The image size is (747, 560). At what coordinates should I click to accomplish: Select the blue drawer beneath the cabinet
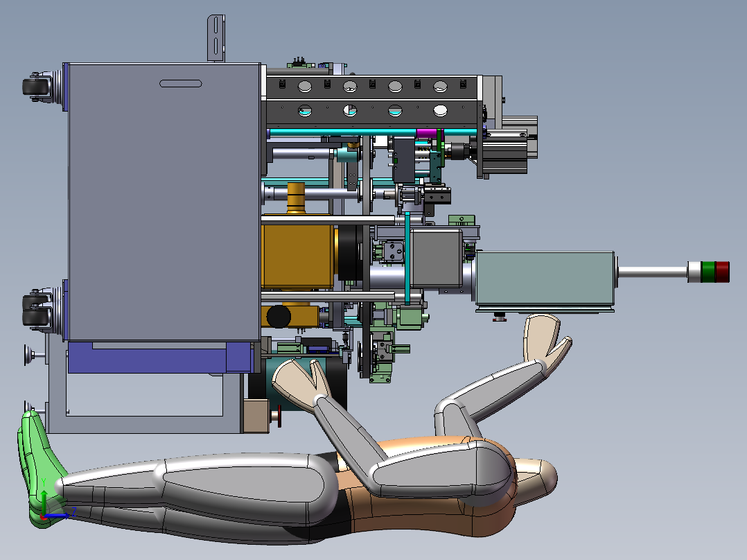point(160,358)
